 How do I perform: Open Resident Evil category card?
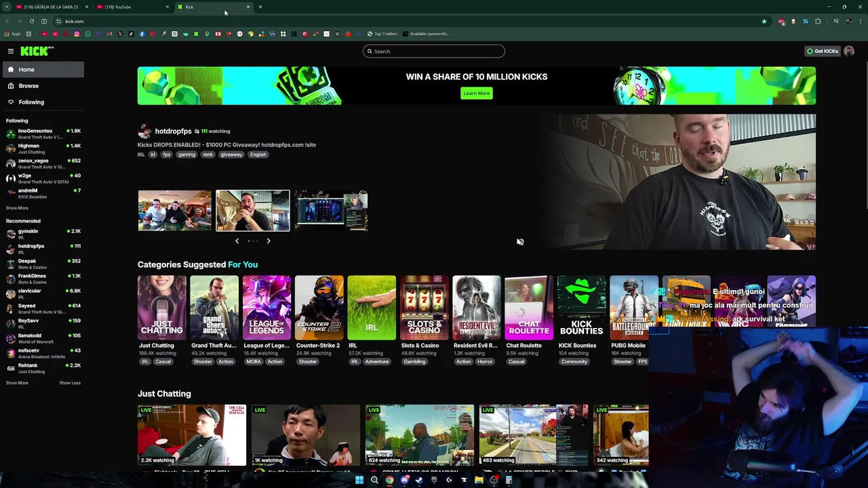tap(477, 307)
